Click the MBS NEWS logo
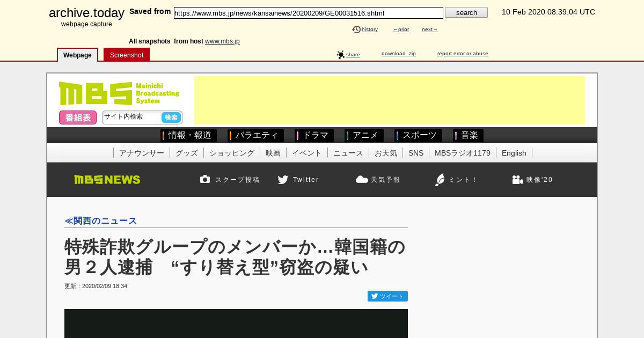The width and height of the screenshot is (644, 338). [x=107, y=180]
